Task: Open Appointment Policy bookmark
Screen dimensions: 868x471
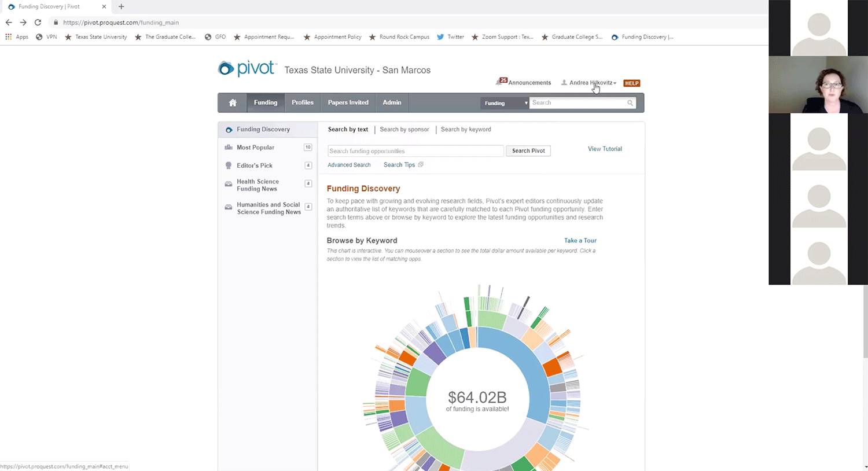Action: coord(333,36)
